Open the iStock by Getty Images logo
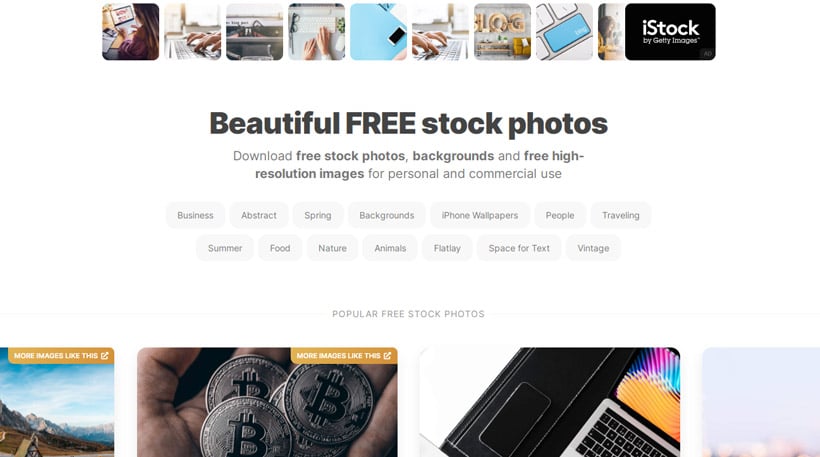The height and width of the screenshot is (457, 820). [x=670, y=32]
